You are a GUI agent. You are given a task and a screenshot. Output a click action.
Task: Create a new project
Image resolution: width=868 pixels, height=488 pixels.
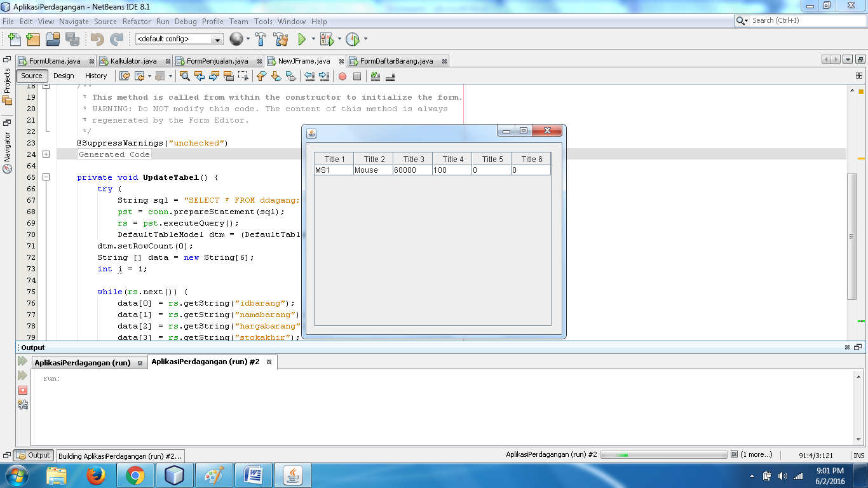pyautogui.click(x=34, y=39)
